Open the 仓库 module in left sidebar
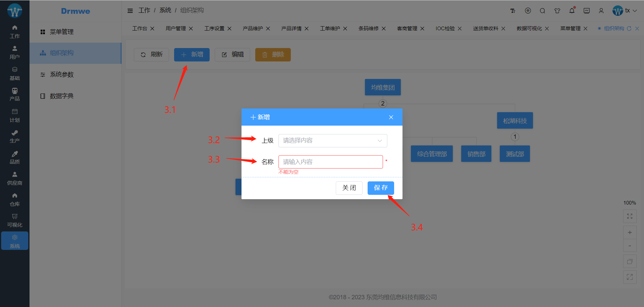Image resolution: width=644 pixels, height=307 pixels. tap(15, 200)
